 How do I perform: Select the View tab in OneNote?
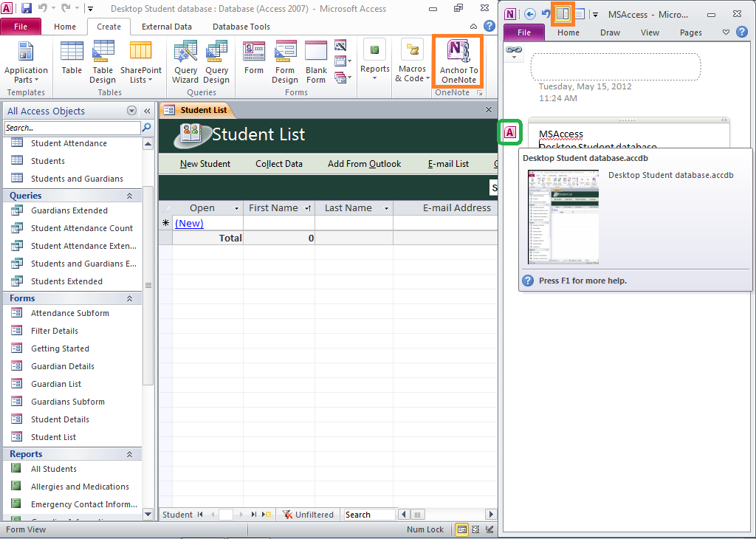(x=650, y=32)
